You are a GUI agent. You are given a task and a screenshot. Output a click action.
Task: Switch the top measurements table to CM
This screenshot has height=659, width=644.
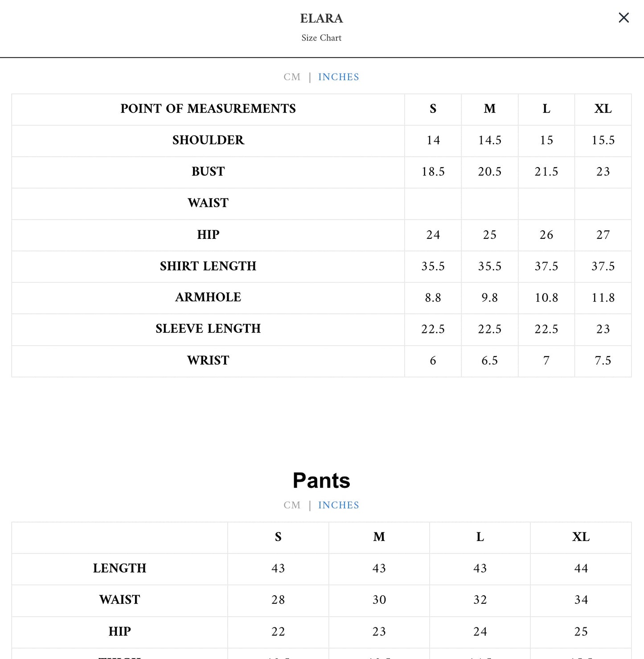tap(292, 77)
